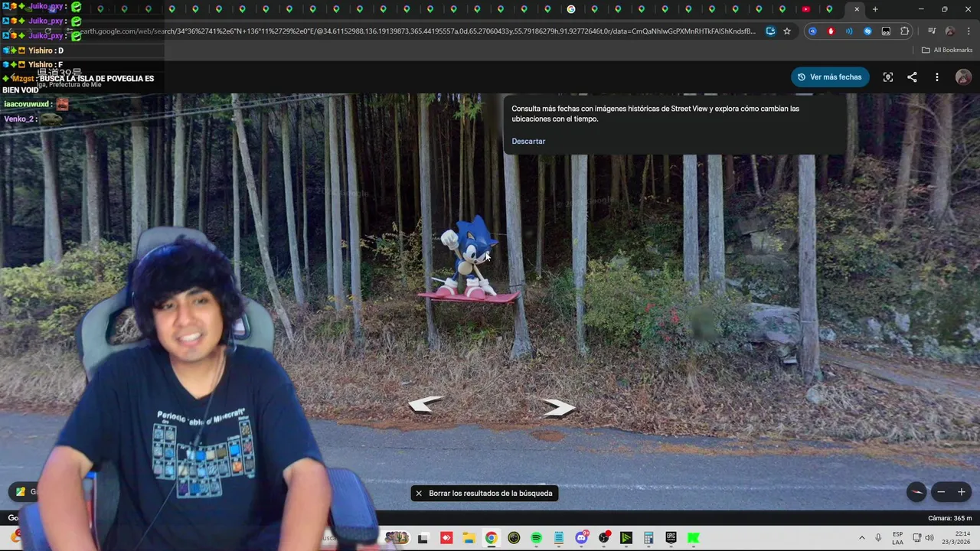Clear search results with the X chip
The width and height of the screenshot is (980, 551).
click(419, 494)
